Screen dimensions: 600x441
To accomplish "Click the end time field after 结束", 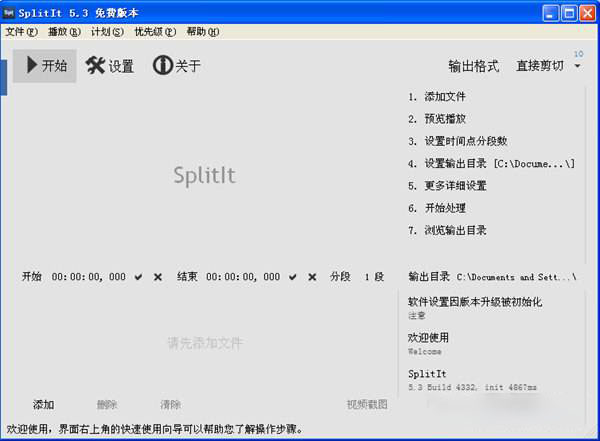I will click(243, 276).
